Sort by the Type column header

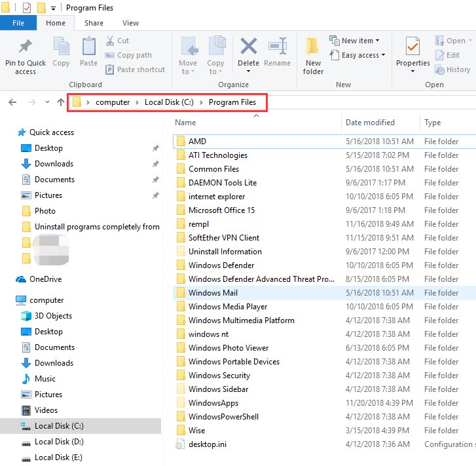(432, 123)
